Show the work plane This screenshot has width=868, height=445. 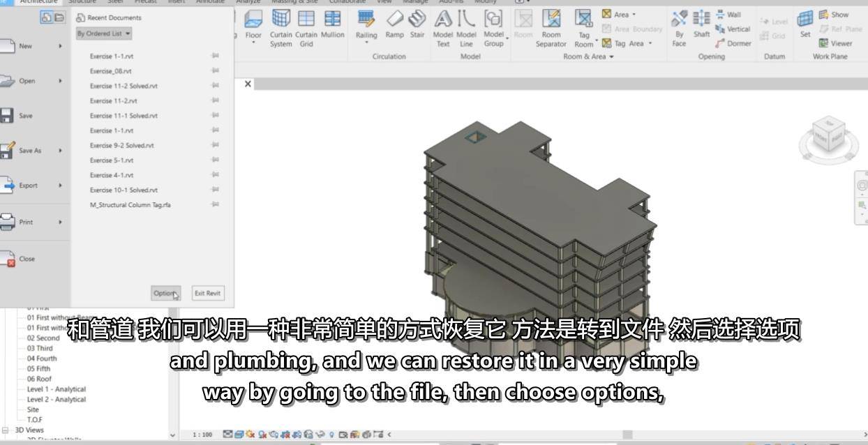pyautogui.click(x=833, y=15)
